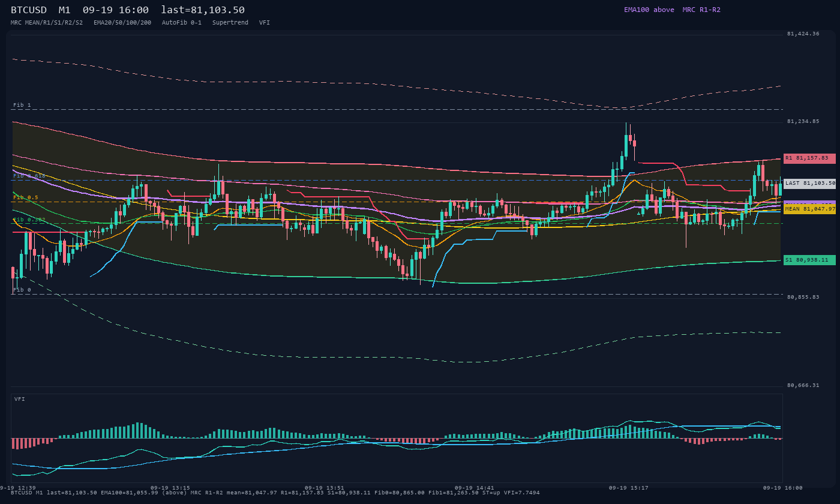This screenshot has height=504, width=840.
Task: Click the 80,855.83 price axis value
Action: (x=803, y=296)
